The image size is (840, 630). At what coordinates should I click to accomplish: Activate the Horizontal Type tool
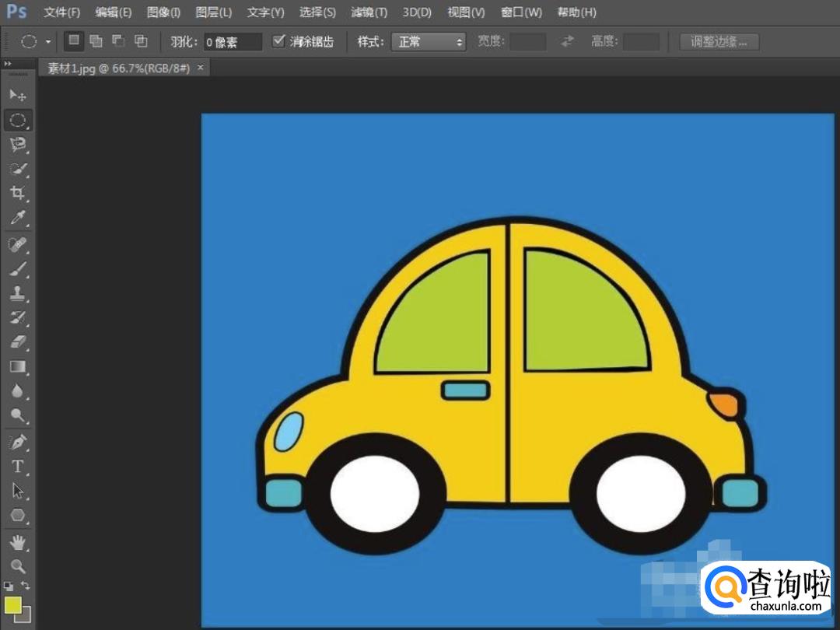tap(18, 467)
